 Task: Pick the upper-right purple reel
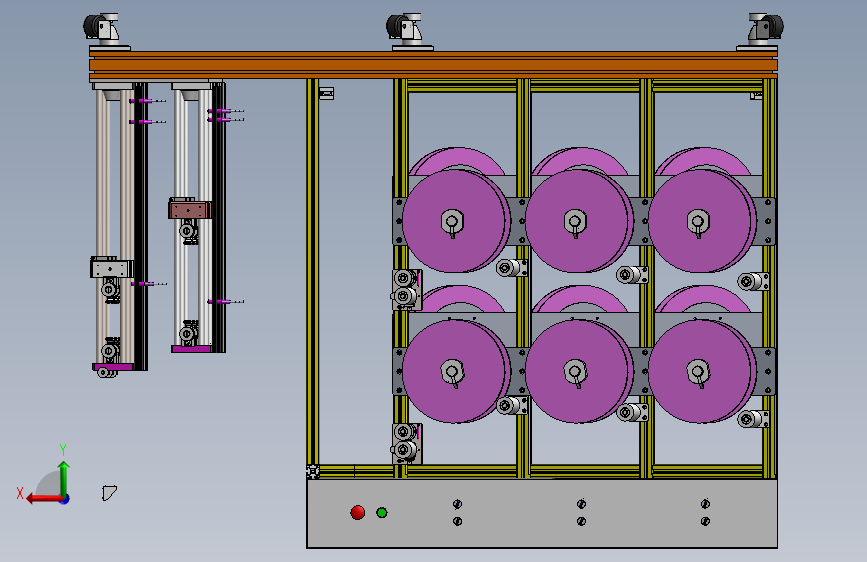click(x=700, y=221)
